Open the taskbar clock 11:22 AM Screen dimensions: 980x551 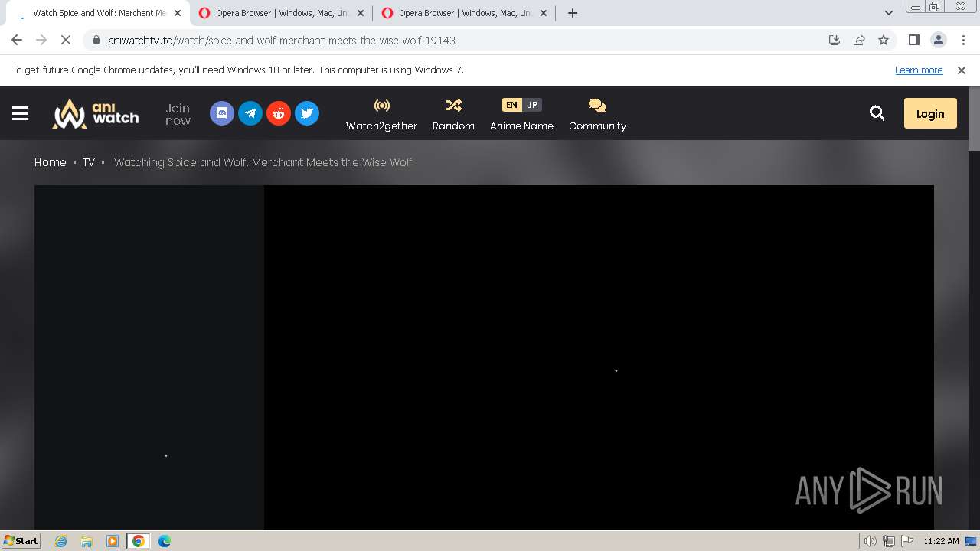point(941,541)
